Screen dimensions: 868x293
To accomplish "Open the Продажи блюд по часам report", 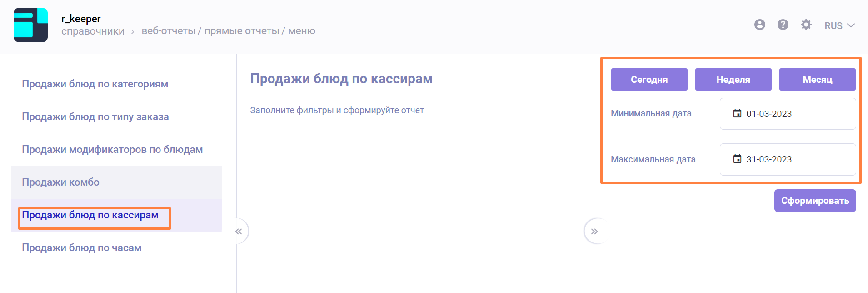I will pyautogui.click(x=82, y=248).
